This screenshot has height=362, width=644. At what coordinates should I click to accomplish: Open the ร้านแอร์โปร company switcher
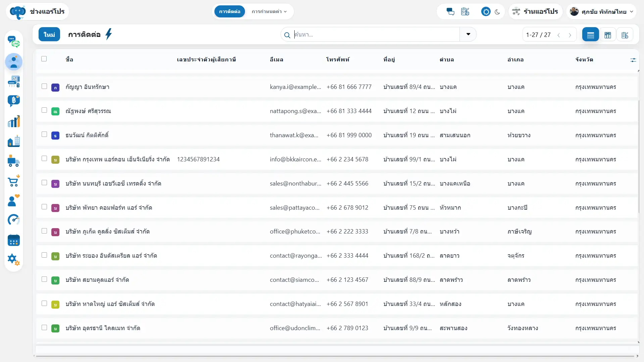tap(536, 12)
